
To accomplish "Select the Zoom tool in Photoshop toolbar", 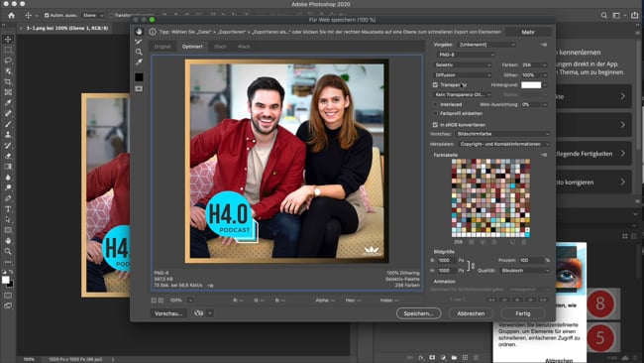I will (x=8, y=251).
